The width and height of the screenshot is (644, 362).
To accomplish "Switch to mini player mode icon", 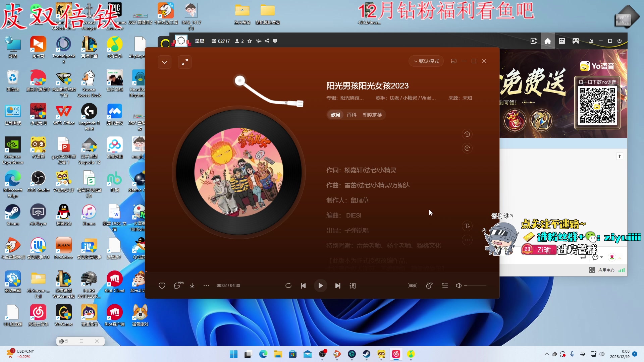I will [454, 61].
